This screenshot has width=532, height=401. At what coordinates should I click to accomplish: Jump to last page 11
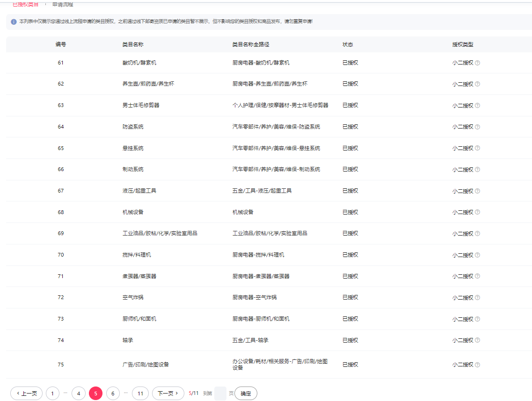coord(140,394)
